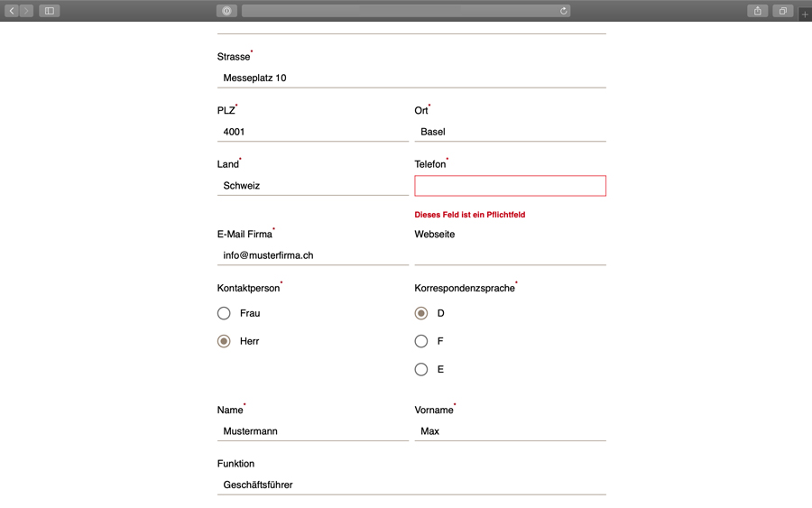Viewport: 812px width, 508px height.
Task: Choose correspondence language D
Action: click(x=421, y=313)
